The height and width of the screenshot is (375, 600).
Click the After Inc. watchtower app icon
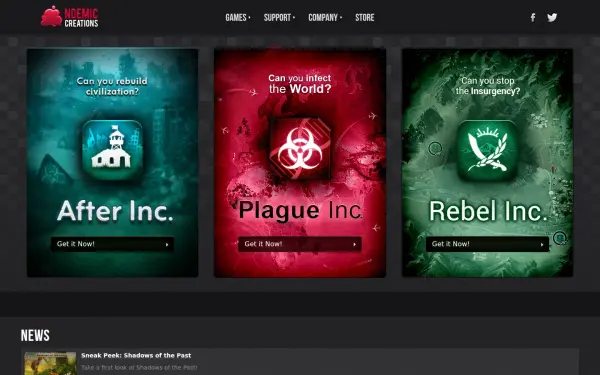pos(112,150)
